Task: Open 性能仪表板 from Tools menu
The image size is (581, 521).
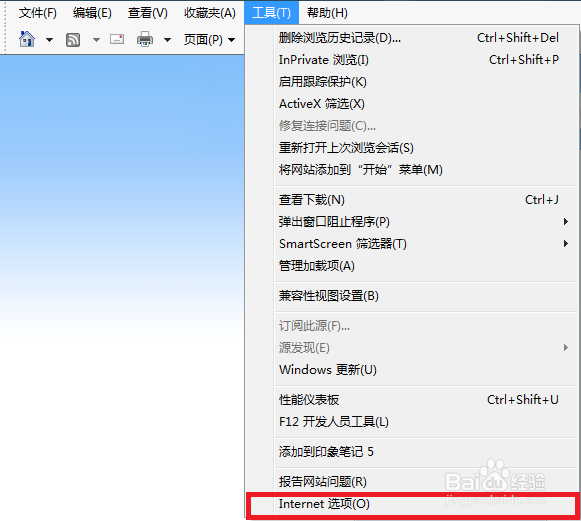Action: [x=412, y=399]
